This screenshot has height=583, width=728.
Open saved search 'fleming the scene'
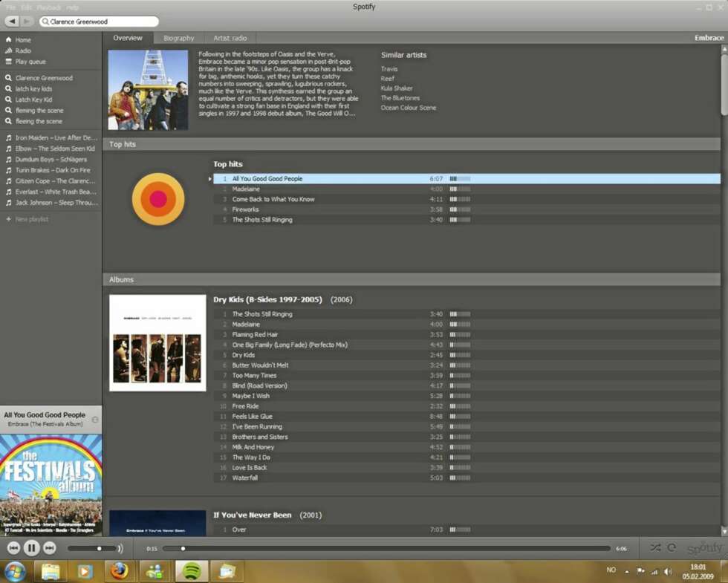[39, 111]
